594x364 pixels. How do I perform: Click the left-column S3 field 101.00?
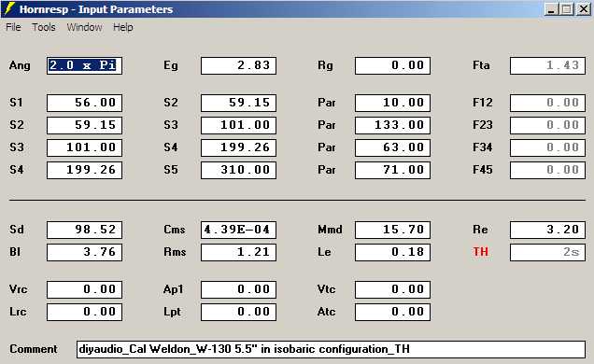point(84,147)
